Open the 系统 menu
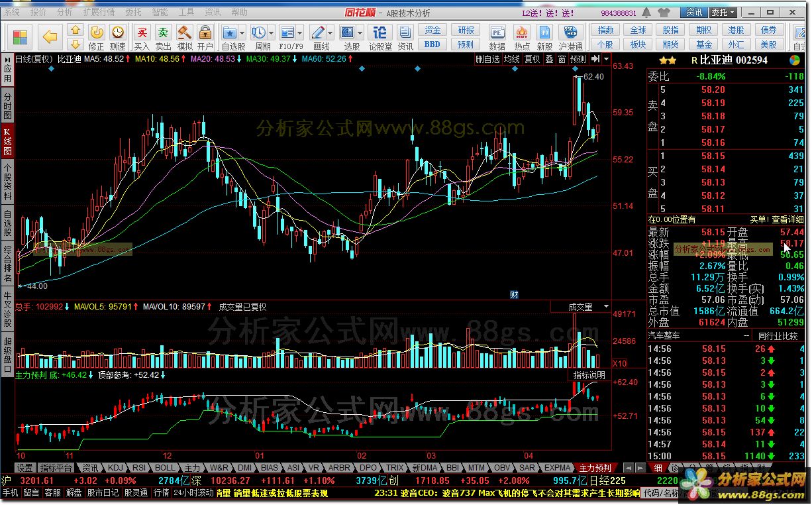This screenshot has width=812, height=505. (x=12, y=12)
